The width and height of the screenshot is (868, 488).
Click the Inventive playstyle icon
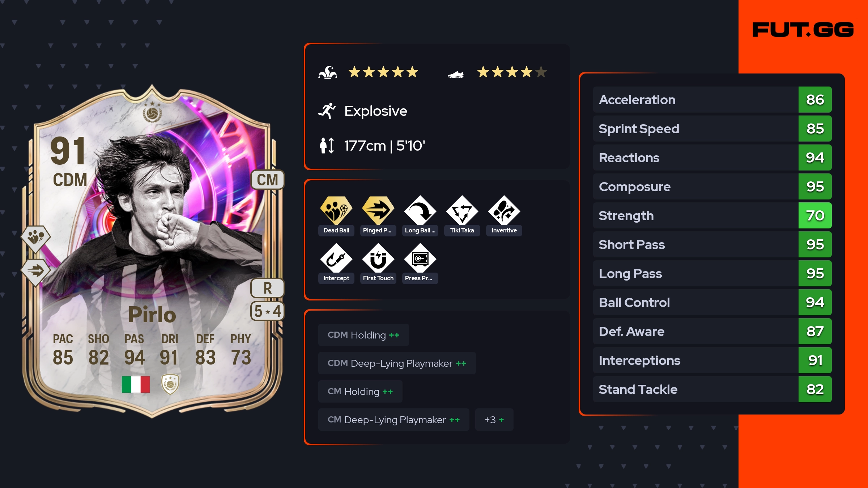click(x=504, y=210)
